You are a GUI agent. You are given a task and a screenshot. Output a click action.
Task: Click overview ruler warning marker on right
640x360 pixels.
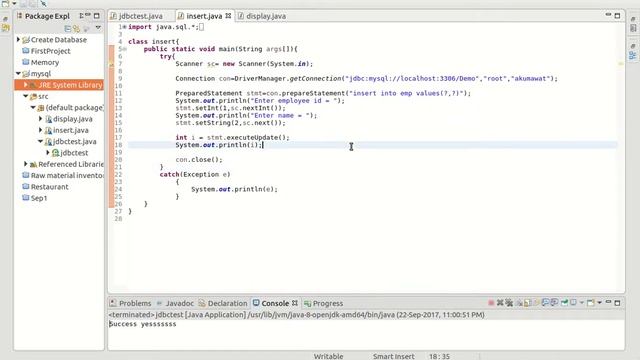(621, 64)
